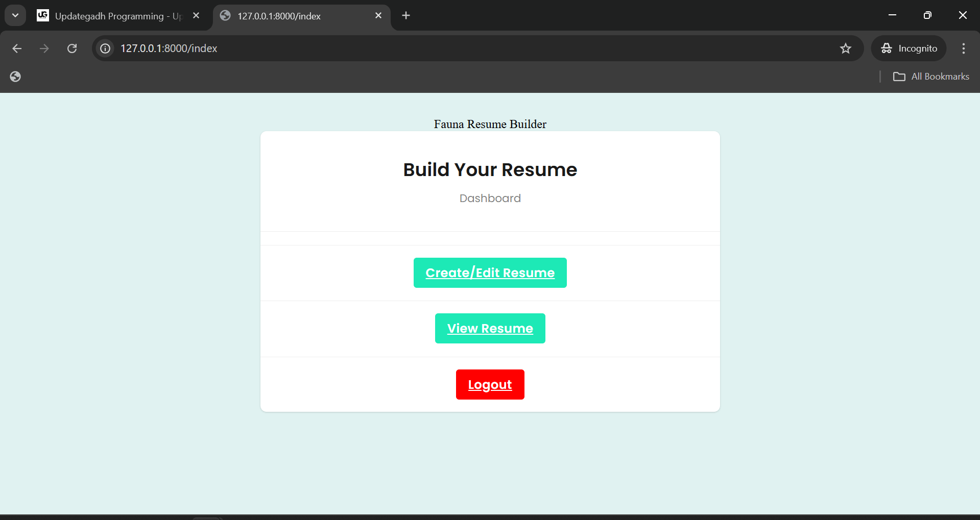Open Chrome's three-dot menu
The width and height of the screenshot is (980, 520).
click(x=963, y=48)
